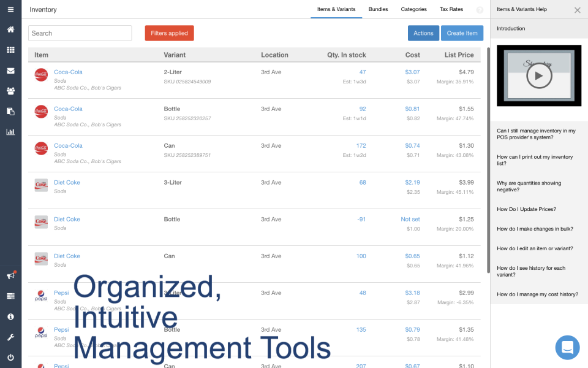
Task: Click SKU 025824549009 text
Action: click(x=187, y=82)
